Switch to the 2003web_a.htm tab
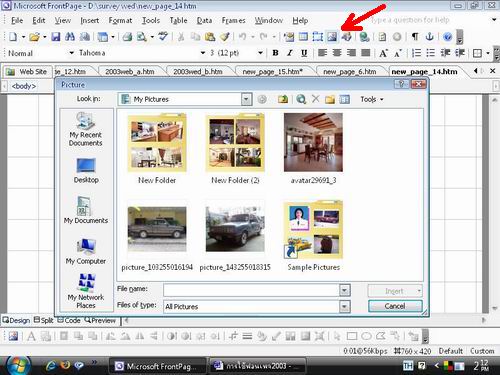This screenshot has width=500, height=375. [130, 72]
